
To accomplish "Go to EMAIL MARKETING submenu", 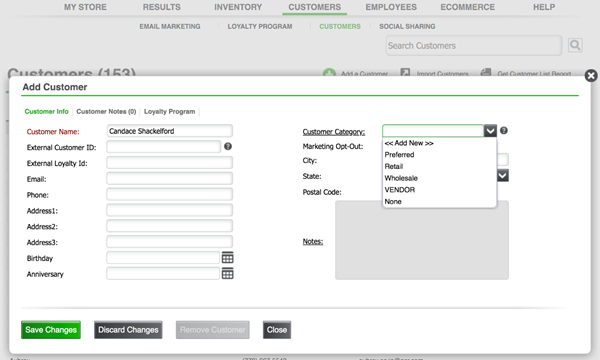I will 170,26.
